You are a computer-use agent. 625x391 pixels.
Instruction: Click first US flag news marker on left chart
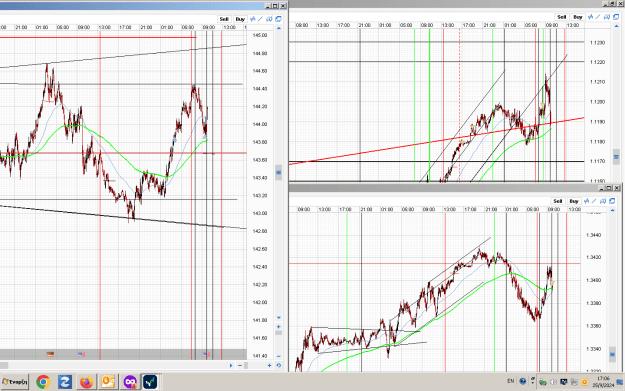tap(81, 354)
